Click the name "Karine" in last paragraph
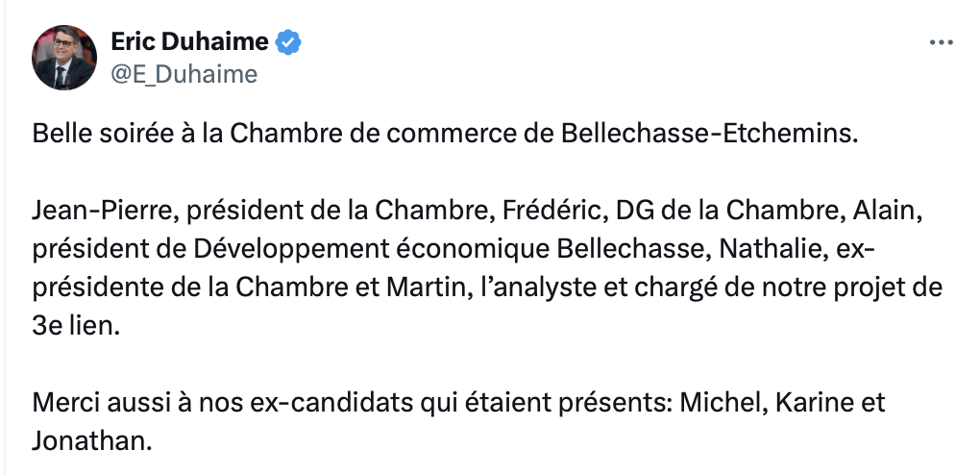This screenshot has width=980, height=475. pyautogui.click(x=806, y=403)
